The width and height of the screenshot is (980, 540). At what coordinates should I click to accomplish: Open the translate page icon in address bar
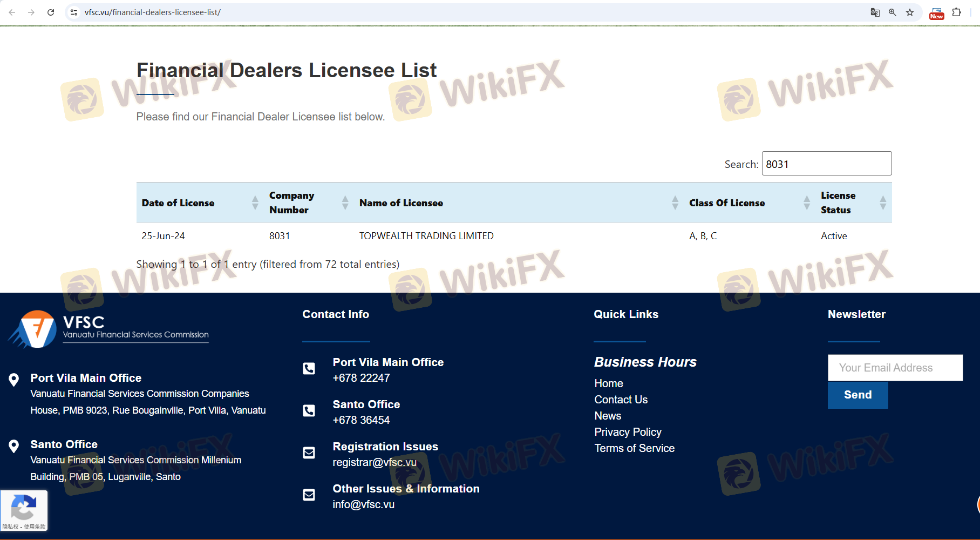875,12
